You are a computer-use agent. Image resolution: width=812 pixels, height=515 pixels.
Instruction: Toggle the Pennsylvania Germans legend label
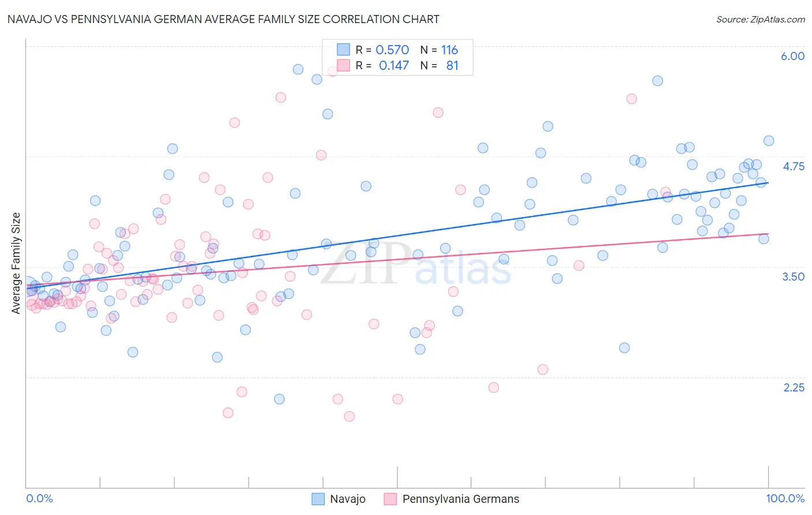click(x=461, y=499)
